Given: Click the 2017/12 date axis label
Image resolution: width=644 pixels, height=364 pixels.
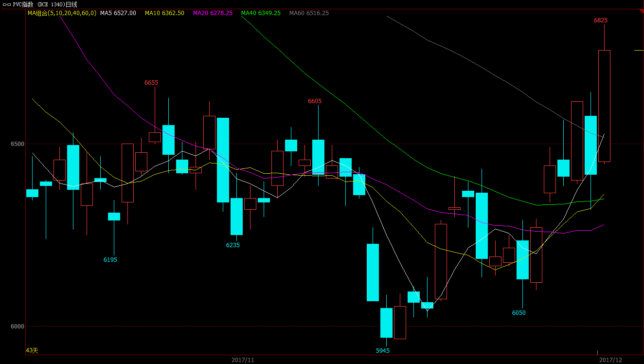Looking at the screenshot, I should (610, 360).
